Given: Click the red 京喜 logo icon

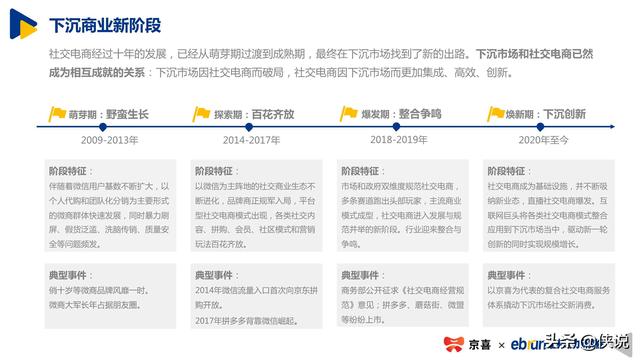Looking at the screenshot, I should (x=454, y=344).
